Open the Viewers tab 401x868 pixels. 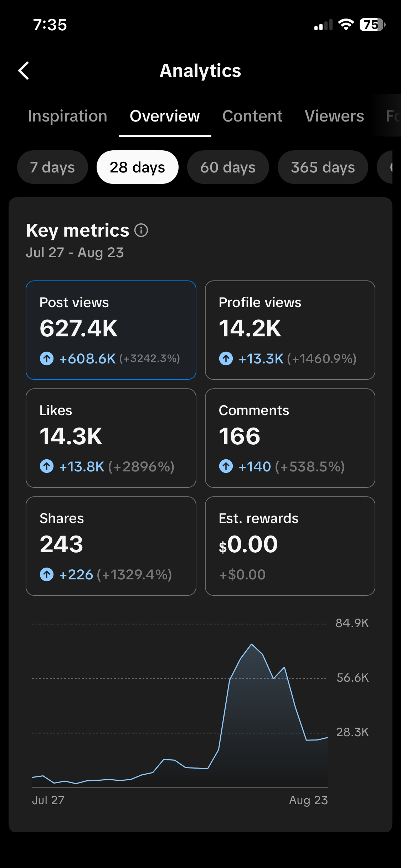pyautogui.click(x=334, y=116)
